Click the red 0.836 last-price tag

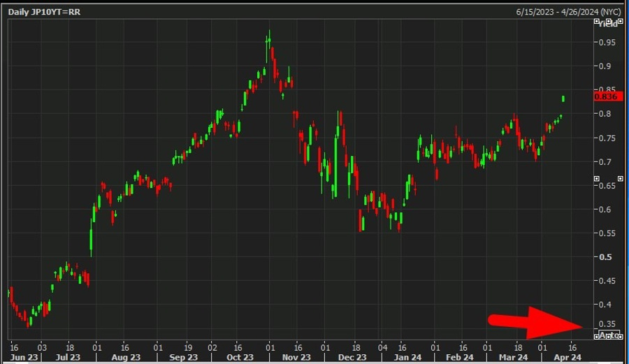(608, 96)
